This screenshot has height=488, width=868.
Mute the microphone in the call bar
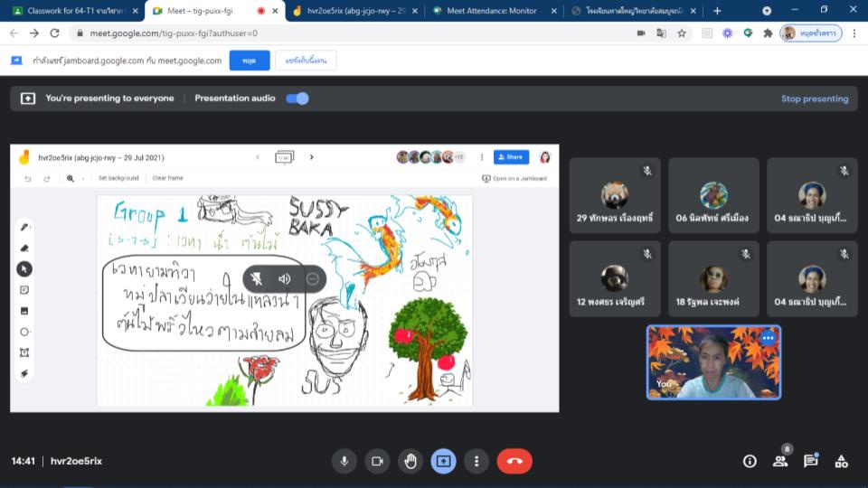click(x=344, y=461)
